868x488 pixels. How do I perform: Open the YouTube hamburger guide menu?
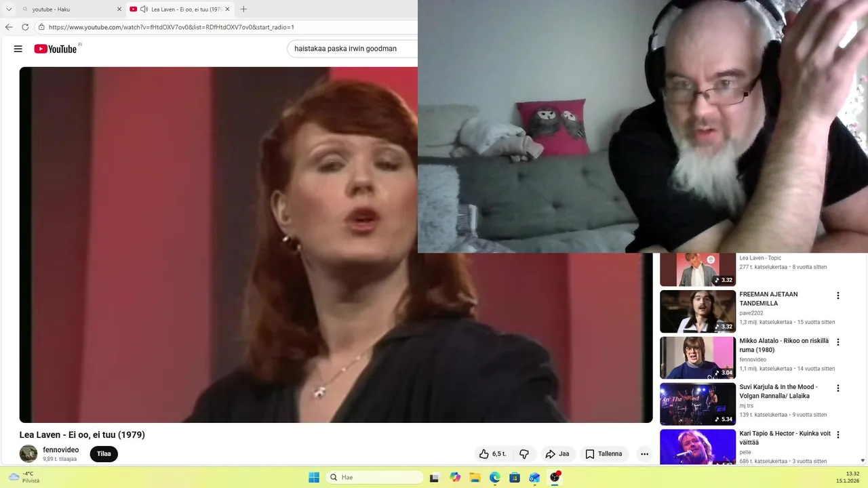18,49
